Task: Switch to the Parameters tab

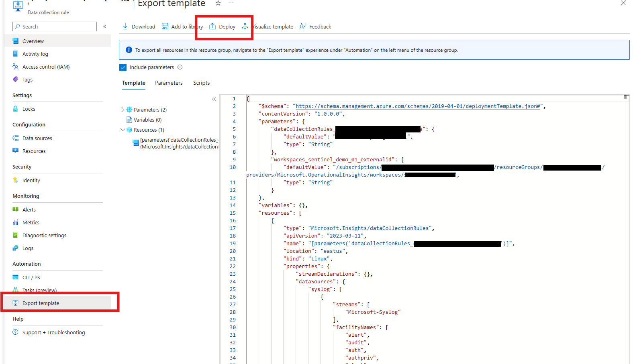Action: [x=169, y=83]
